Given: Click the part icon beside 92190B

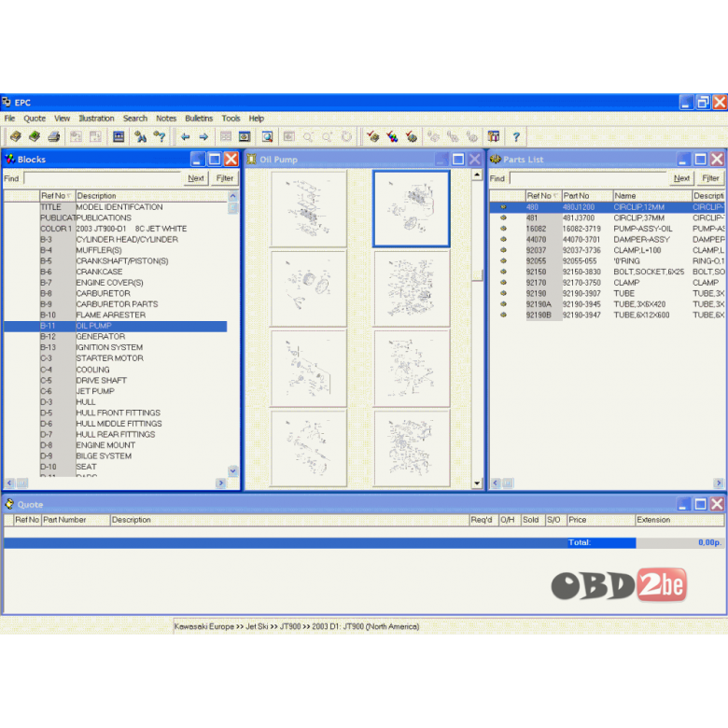Looking at the screenshot, I should pyautogui.click(x=503, y=315).
